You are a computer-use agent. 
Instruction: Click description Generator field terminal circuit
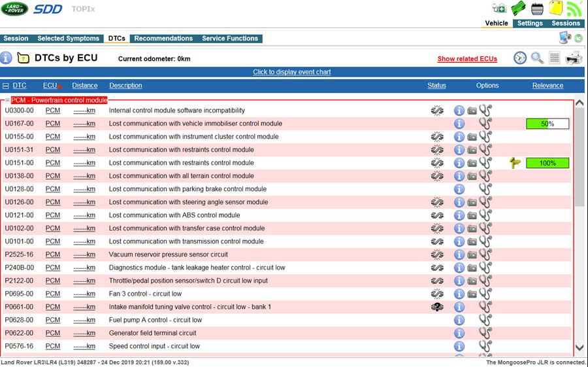[x=153, y=333]
